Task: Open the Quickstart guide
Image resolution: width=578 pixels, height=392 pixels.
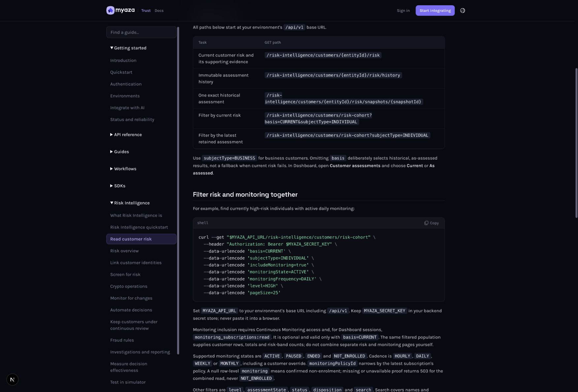Action: (121, 72)
